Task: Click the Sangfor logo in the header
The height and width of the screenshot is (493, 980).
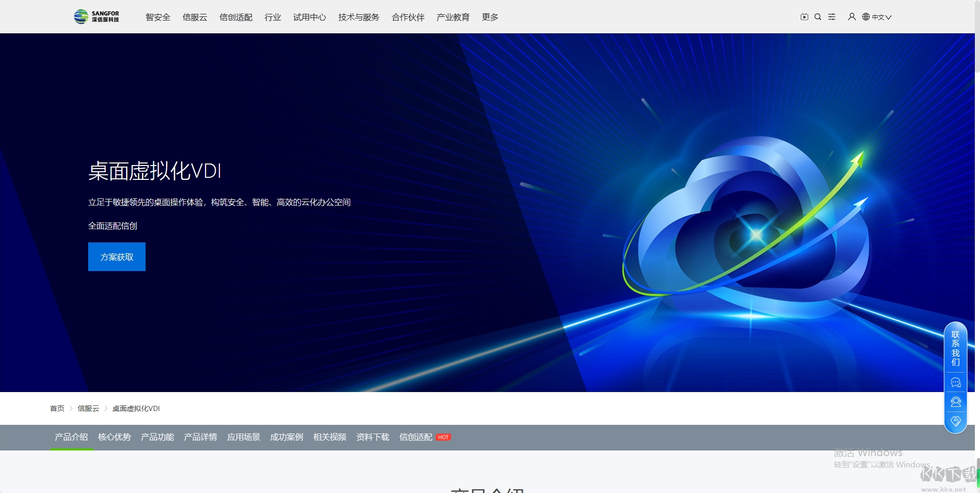Action: (x=96, y=17)
